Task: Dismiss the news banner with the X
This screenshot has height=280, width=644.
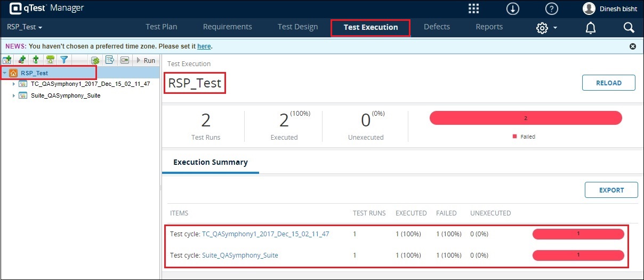Action: [x=633, y=46]
